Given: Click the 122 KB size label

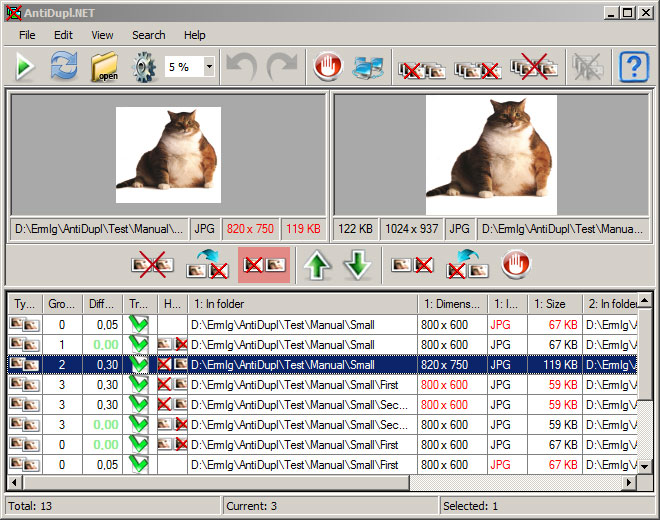Looking at the screenshot, I should coord(355,229).
